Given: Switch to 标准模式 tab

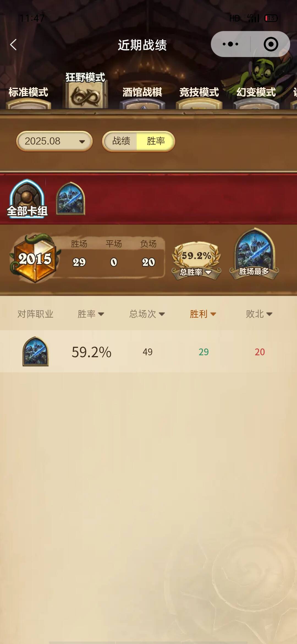Looking at the screenshot, I should point(28,92).
